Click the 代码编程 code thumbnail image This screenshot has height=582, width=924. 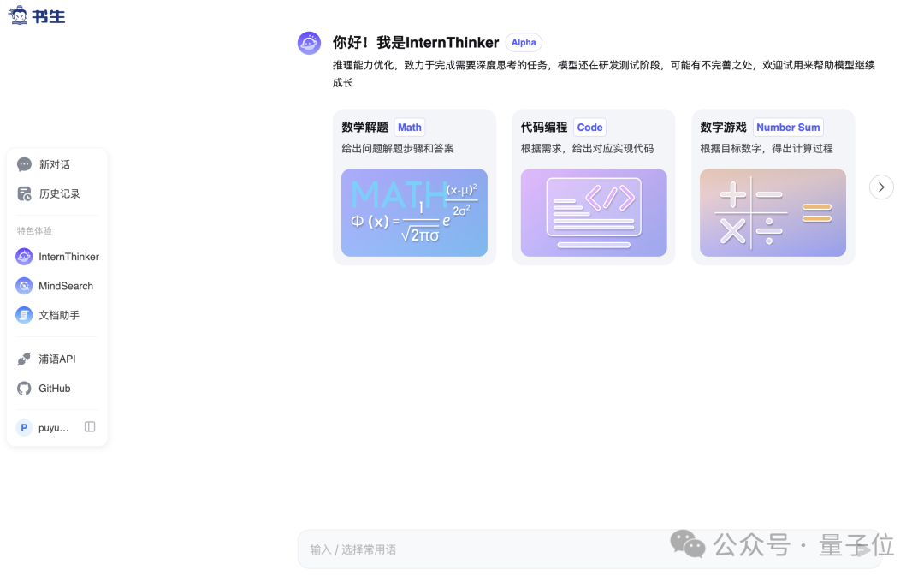[x=594, y=212]
